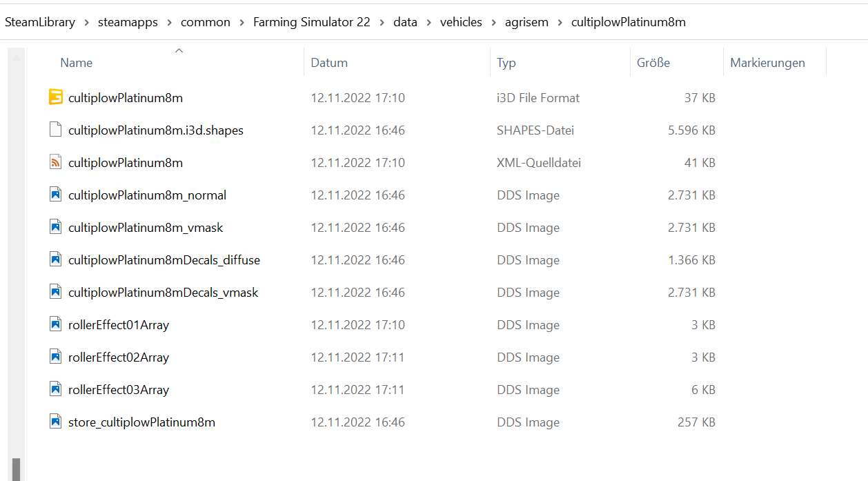The width and height of the screenshot is (868, 481).
Task: Click the cultiplowPlatinum8m_vmask image icon
Action: point(55,227)
